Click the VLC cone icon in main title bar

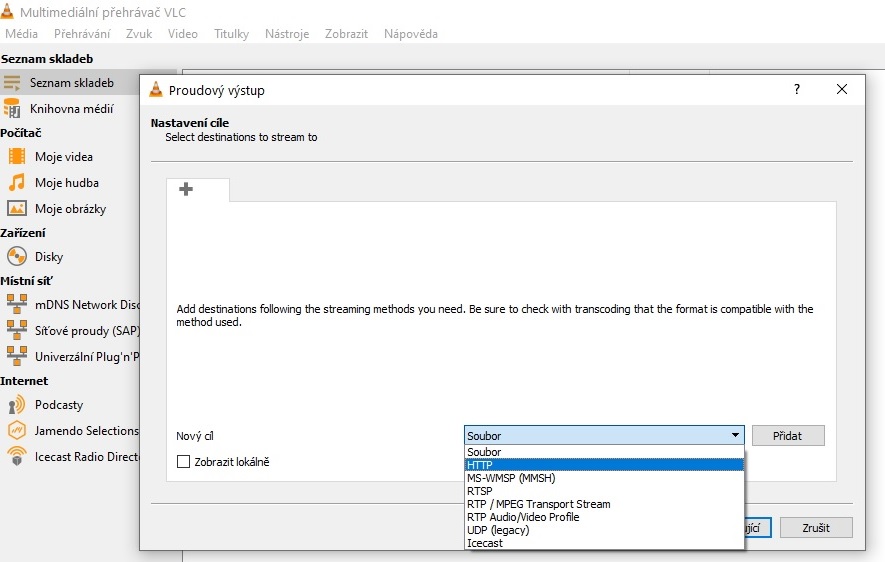pos(7,11)
